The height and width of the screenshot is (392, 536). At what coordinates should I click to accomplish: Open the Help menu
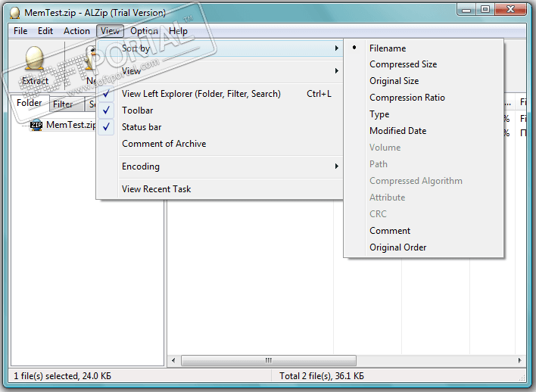coord(178,31)
